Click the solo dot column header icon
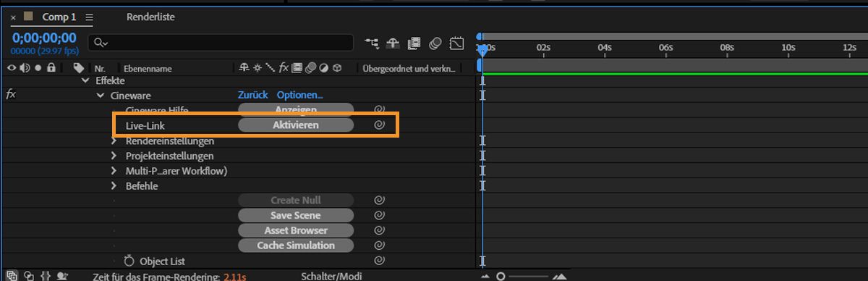868x281 pixels. 38,67
